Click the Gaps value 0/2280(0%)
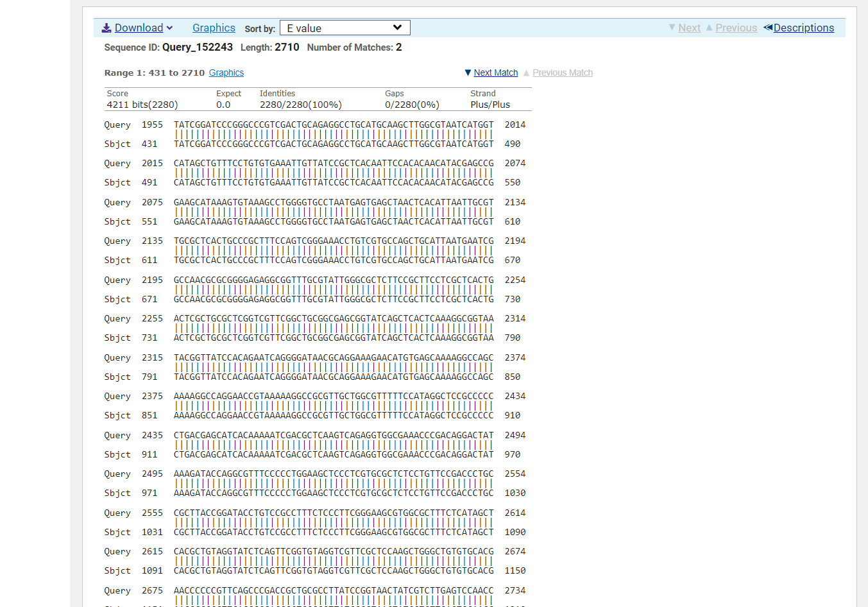Viewport: 868px width, 607px height. 412,105
